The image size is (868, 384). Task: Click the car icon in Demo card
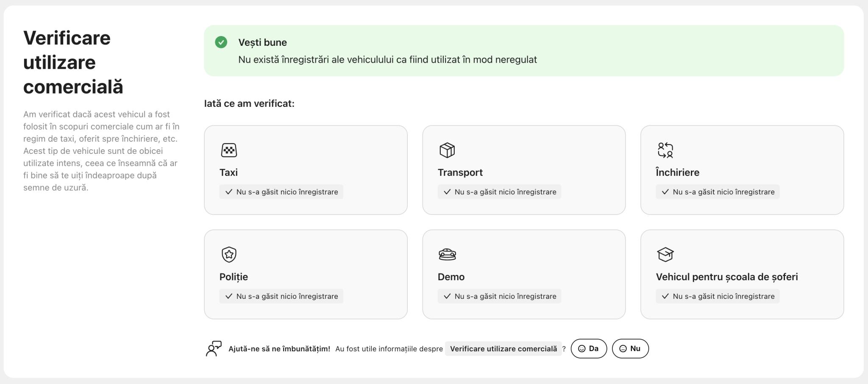447,254
